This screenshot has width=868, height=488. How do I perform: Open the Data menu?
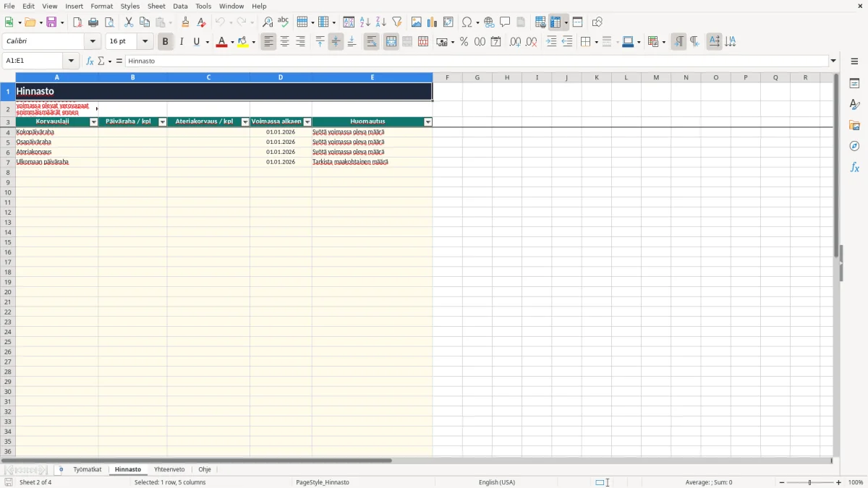pyautogui.click(x=180, y=6)
